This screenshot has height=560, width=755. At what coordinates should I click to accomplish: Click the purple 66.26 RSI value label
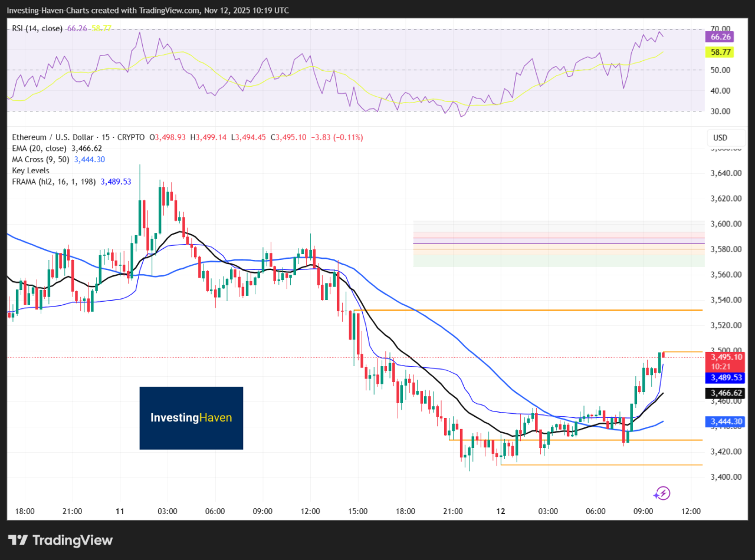pos(719,37)
